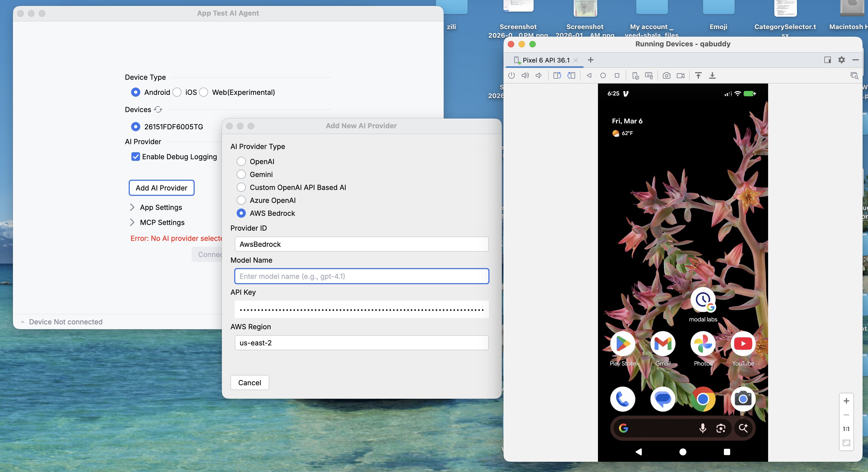Click the emulator volume up icon

[525, 75]
